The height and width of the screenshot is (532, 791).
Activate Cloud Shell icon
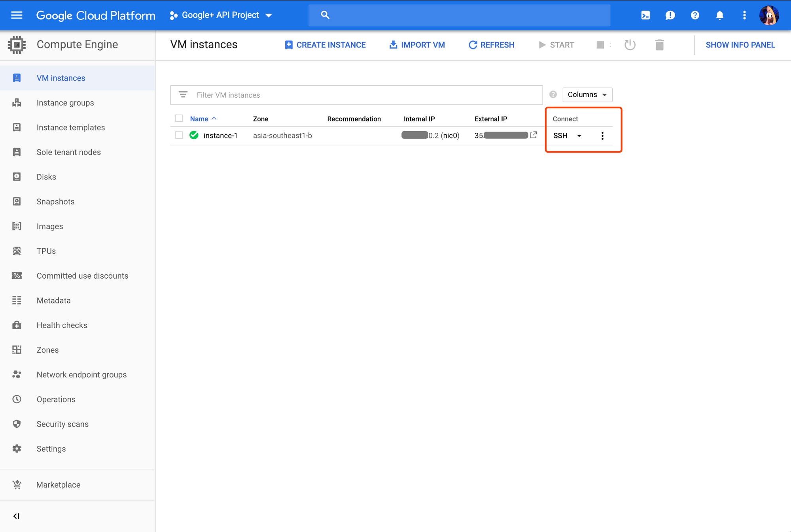(x=645, y=15)
